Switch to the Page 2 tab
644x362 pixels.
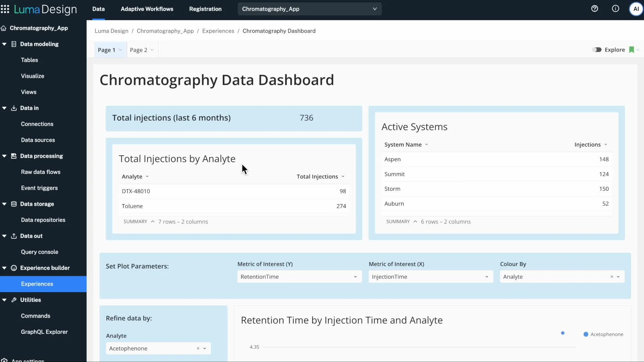[139, 50]
